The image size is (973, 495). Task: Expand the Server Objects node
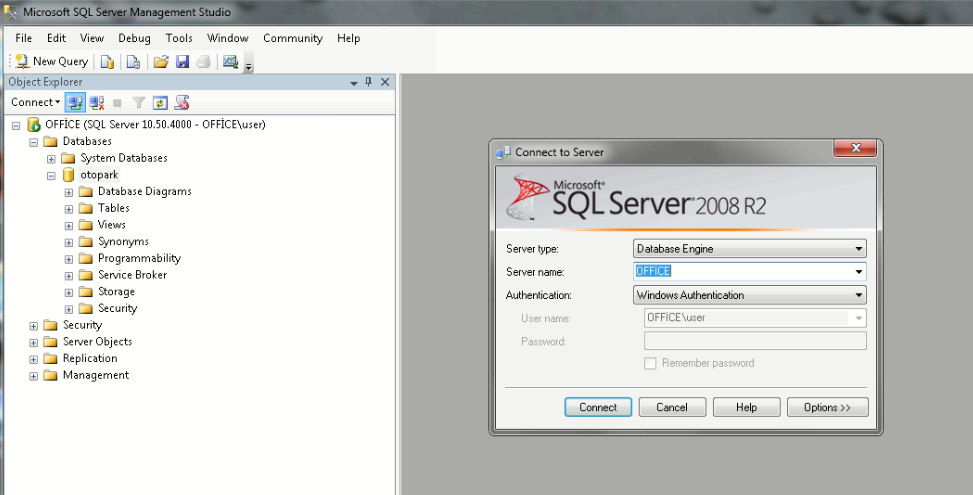34,342
